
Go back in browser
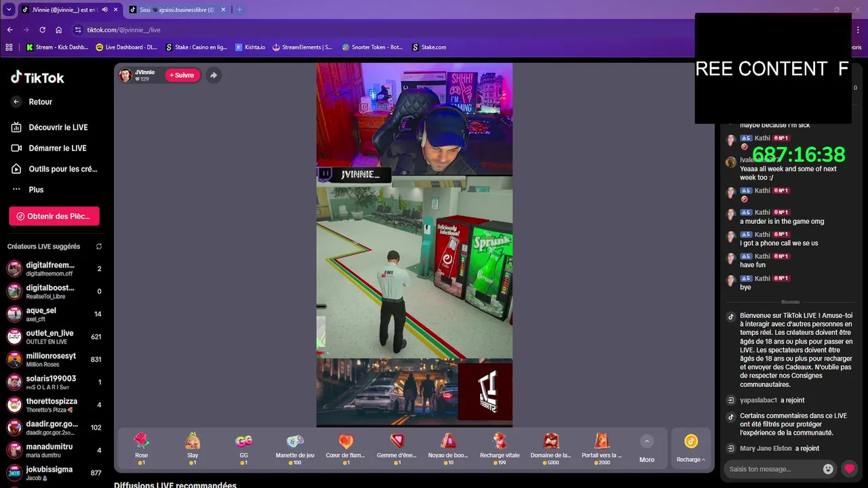(9, 30)
